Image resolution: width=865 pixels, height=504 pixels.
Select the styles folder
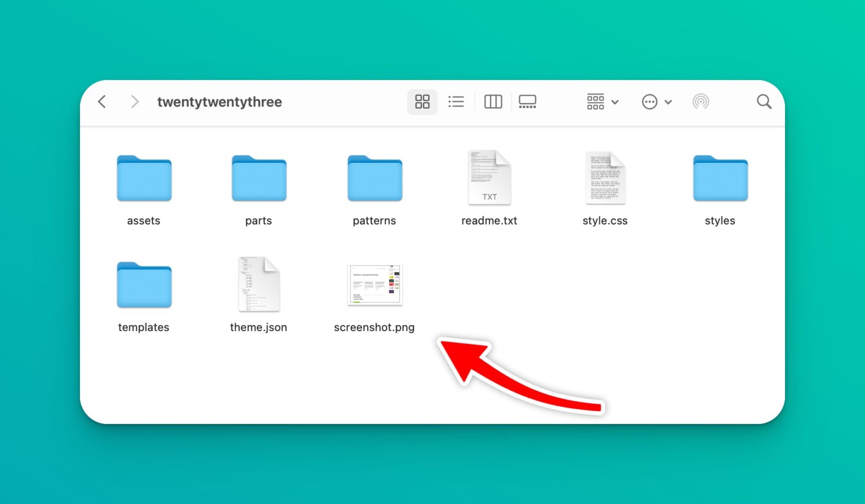720,179
